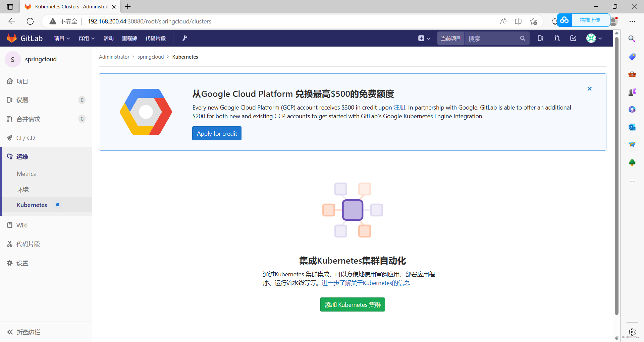This screenshot has height=342, width=644.
Task: Open Edge sidebar settings gear
Action: coord(632,332)
